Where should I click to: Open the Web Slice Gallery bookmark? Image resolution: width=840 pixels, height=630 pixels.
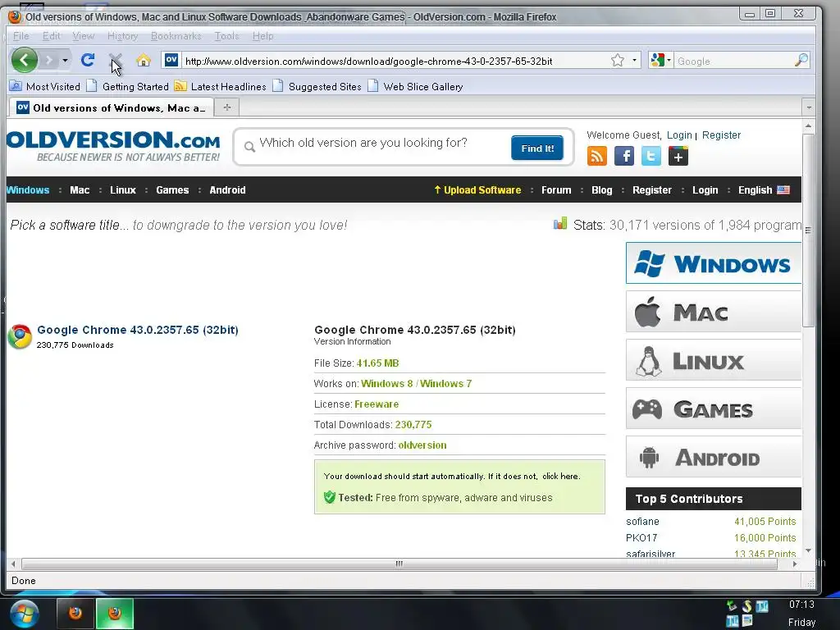click(415, 86)
